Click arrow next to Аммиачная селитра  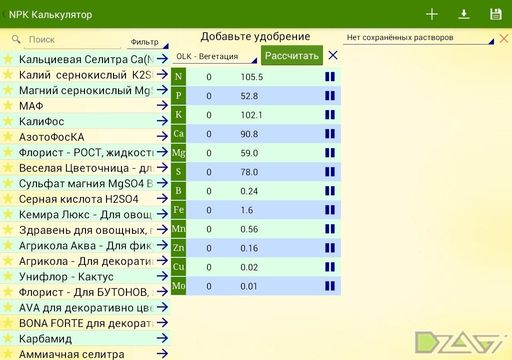[x=162, y=353]
